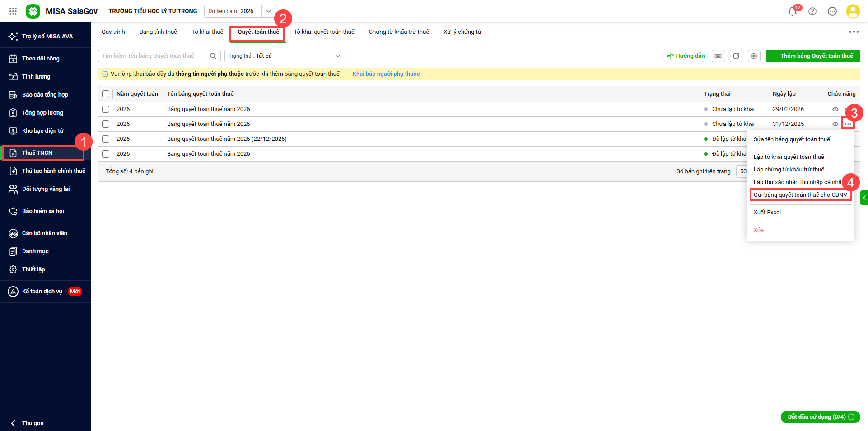The height and width of the screenshot is (431, 868).
Task: Click the help question mark icon
Action: pyautogui.click(x=812, y=11)
